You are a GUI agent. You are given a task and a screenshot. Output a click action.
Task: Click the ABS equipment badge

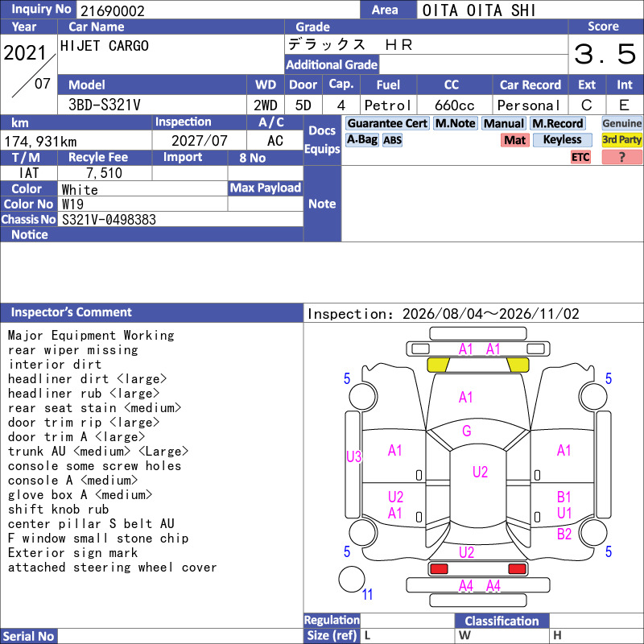(392, 140)
